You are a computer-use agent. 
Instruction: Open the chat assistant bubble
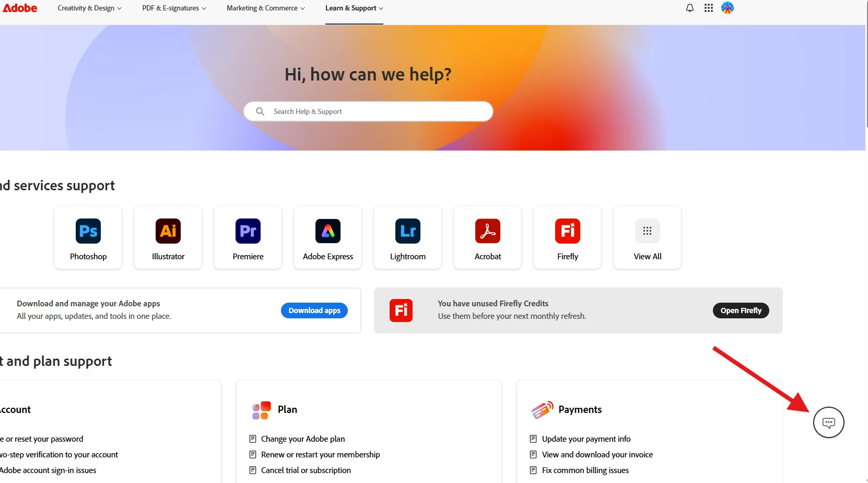tap(829, 422)
